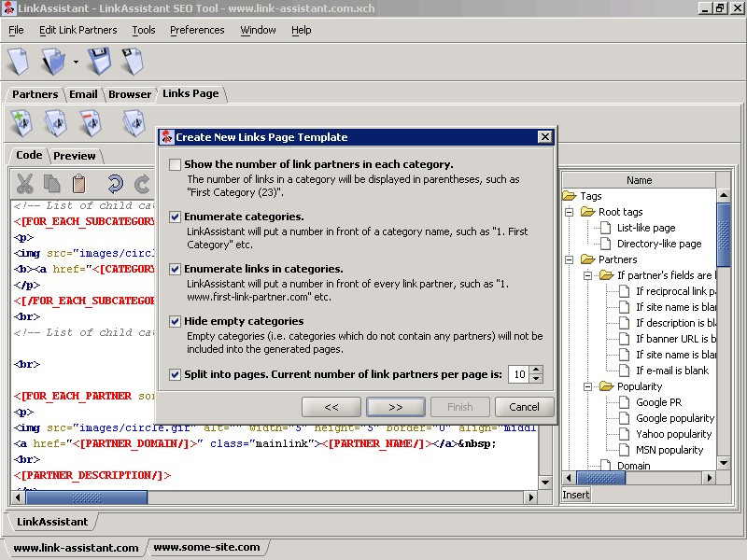Collapse the Popularity tree node
747x560 pixels.
(x=587, y=386)
